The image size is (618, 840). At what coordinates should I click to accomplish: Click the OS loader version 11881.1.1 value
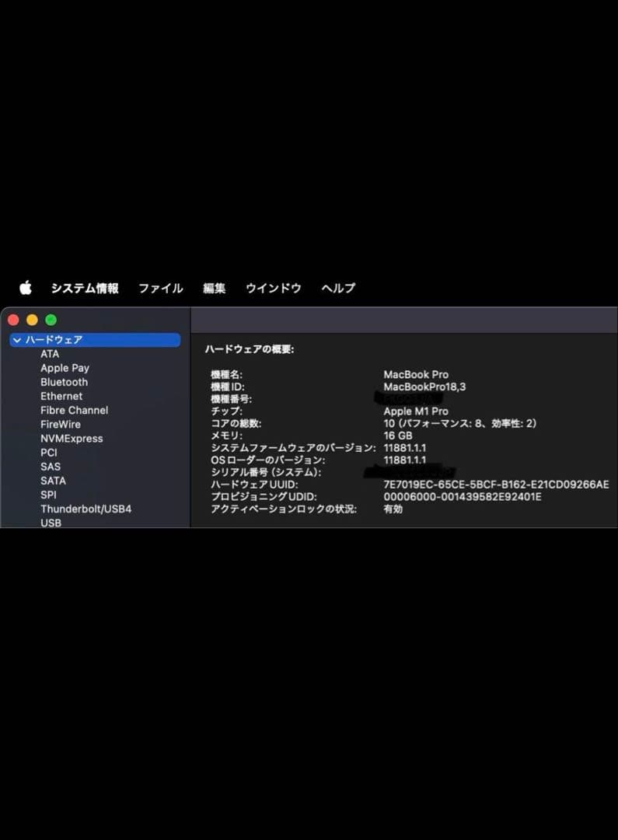pyautogui.click(x=405, y=460)
